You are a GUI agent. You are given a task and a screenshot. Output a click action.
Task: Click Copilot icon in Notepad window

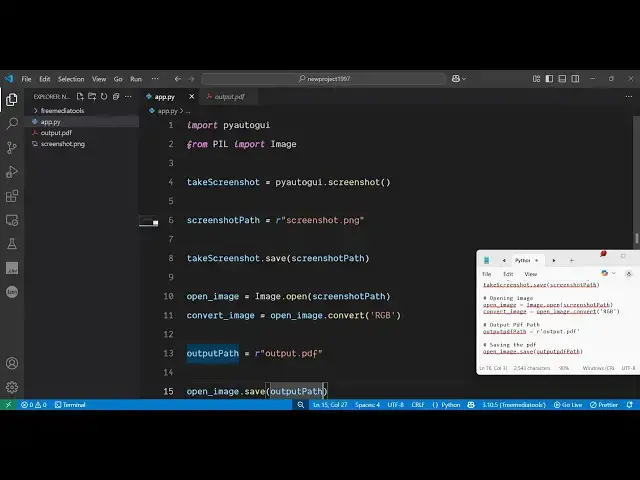tap(604, 273)
